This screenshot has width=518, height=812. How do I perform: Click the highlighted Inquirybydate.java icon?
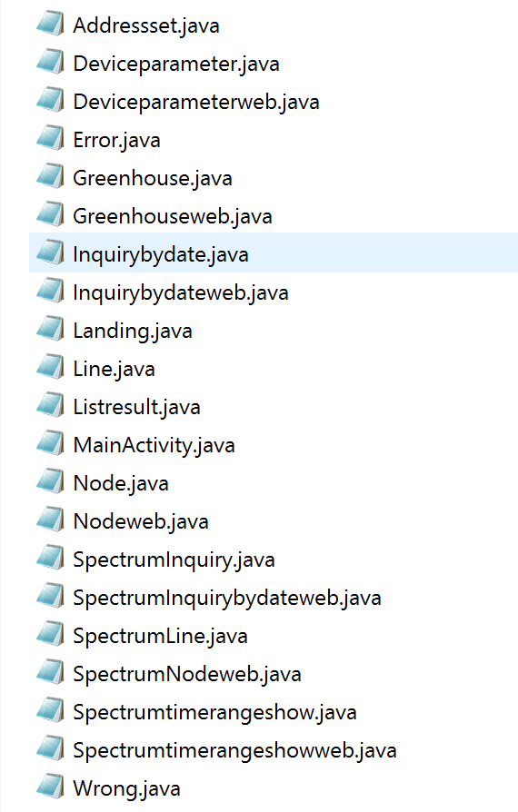[x=51, y=253]
